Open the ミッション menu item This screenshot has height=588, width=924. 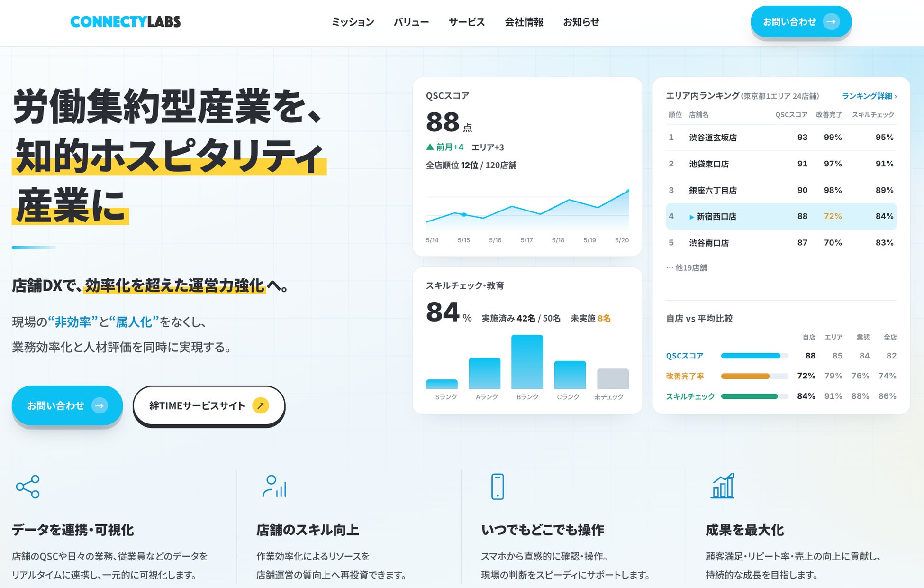tap(353, 22)
